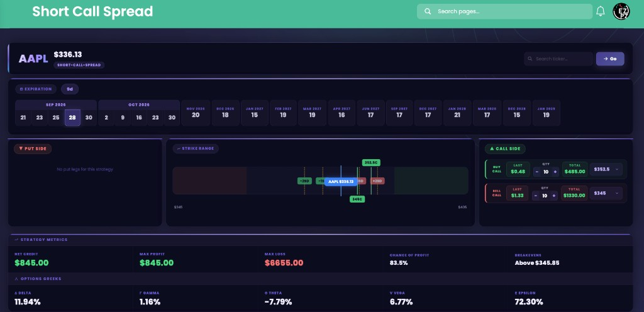Select Sep 2026 expiration day 21

(x=23, y=118)
